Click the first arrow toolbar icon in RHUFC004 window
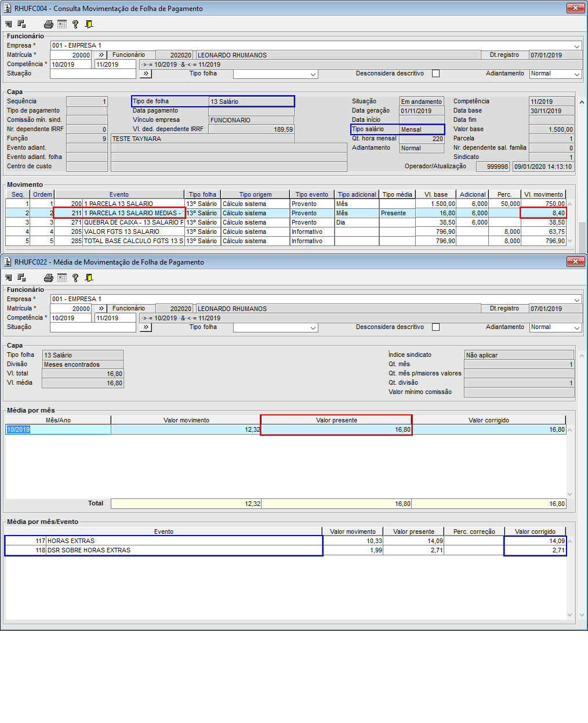Screen dimensions: 588x723 click(9, 24)
